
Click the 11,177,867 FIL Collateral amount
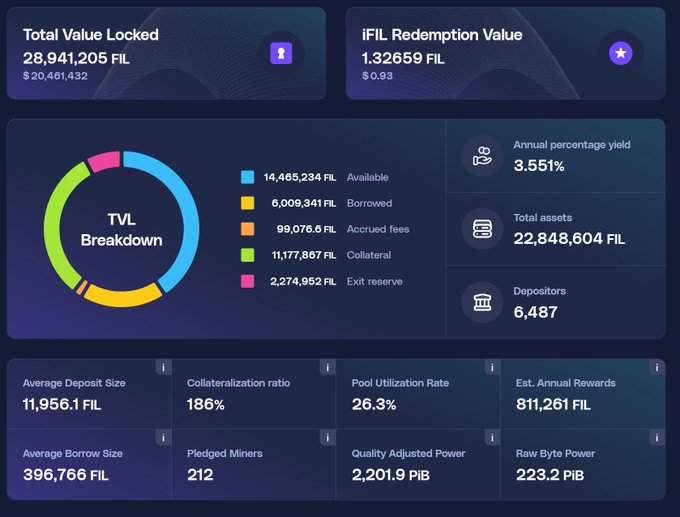pyautogui.click(x=304, y=255)
